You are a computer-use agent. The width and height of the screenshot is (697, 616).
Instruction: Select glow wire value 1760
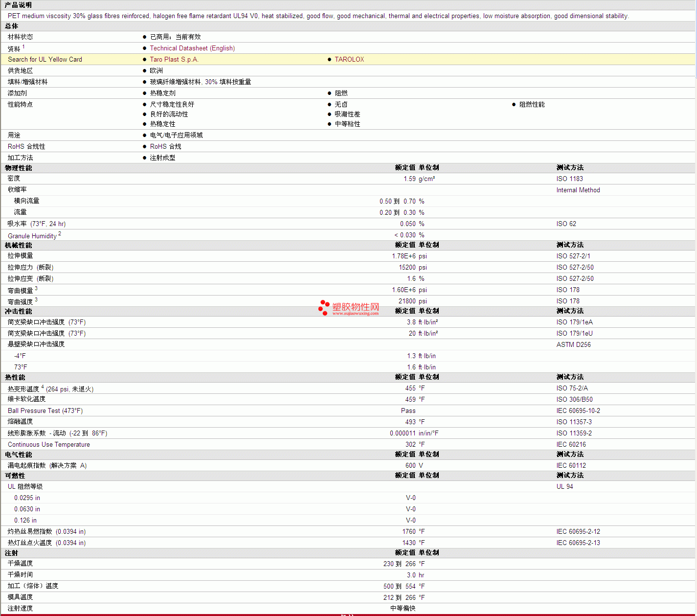point(409,531)
